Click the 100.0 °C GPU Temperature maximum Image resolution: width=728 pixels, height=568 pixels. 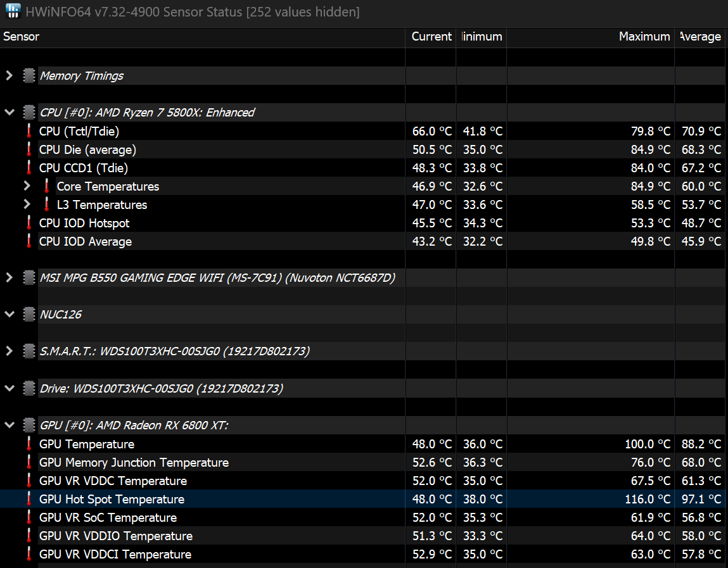648,444
